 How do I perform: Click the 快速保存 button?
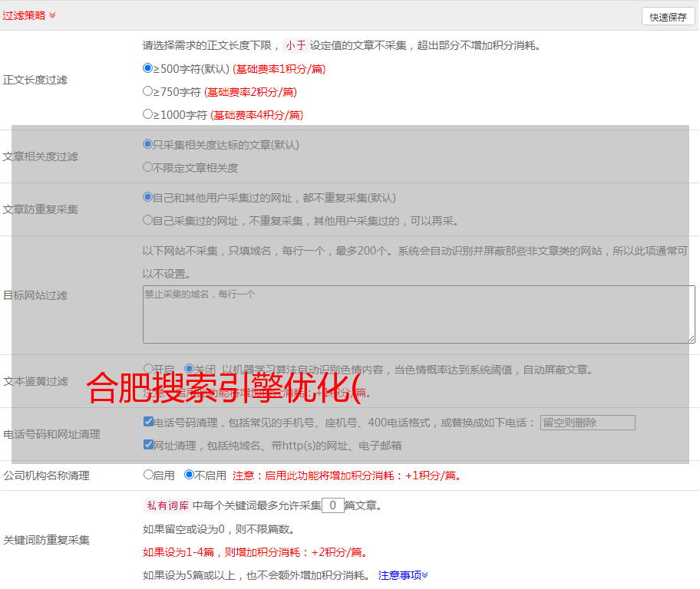pos(668,17)
